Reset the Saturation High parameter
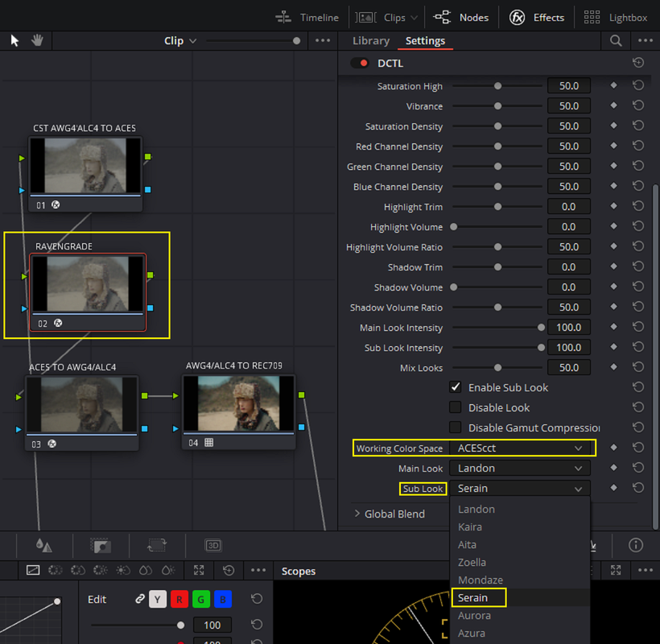The image size is (660, 644). 638,85
